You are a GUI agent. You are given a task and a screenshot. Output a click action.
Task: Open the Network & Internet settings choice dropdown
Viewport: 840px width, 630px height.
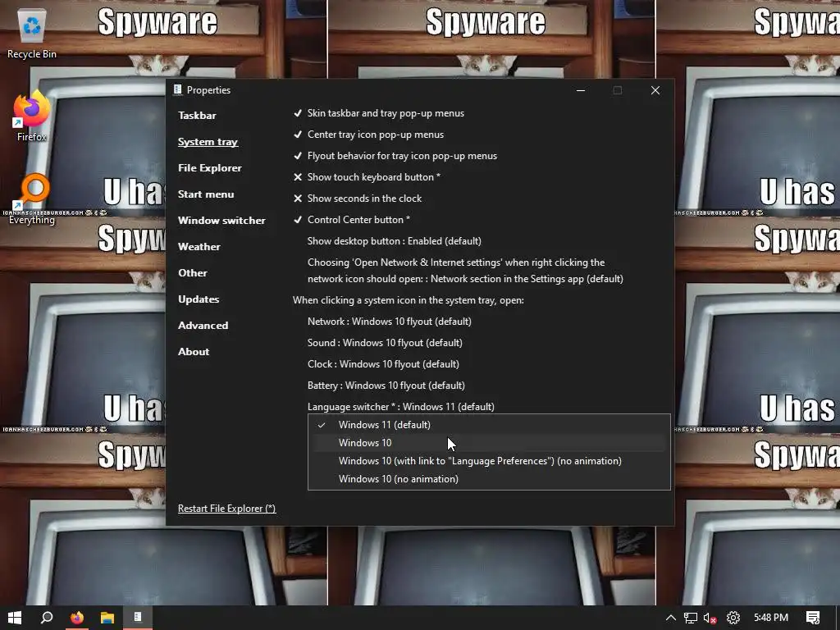465,271
